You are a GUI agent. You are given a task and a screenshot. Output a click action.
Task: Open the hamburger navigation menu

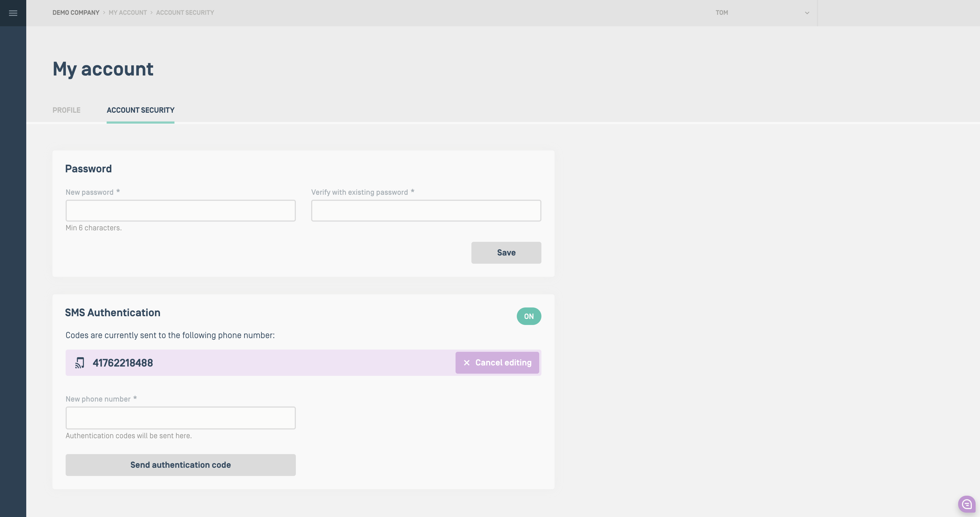pyautogui.click(x=13, y=13)
